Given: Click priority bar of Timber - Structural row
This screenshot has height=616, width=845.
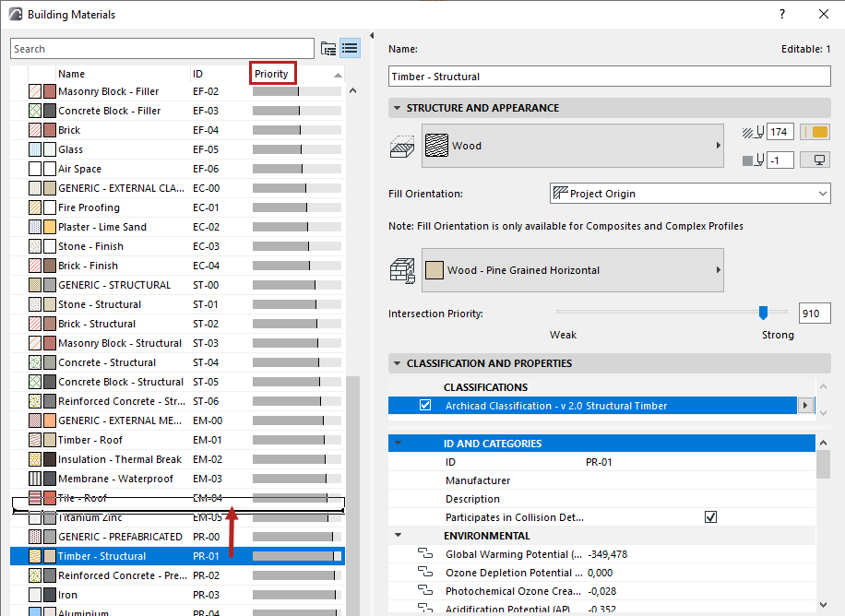Looking at the screenshot, I should [297, 556].
